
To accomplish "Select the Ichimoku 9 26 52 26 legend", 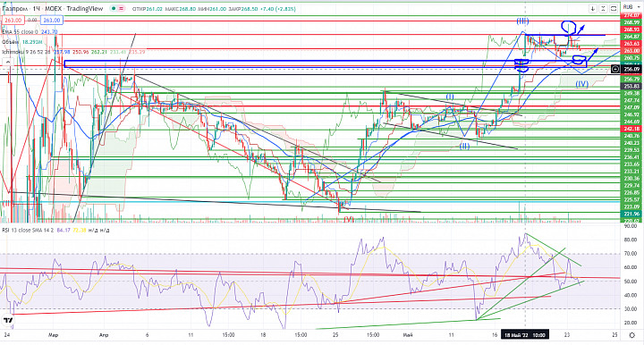I will [26, 52].
